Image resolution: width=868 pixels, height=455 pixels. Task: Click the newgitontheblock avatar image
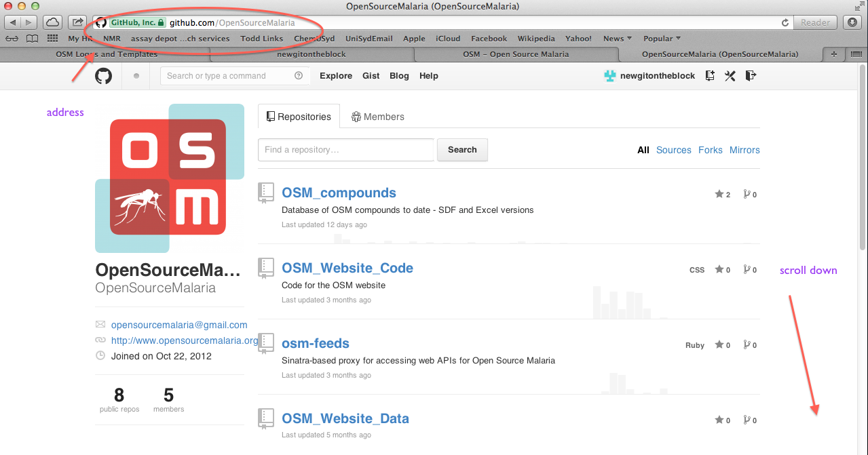coord(610,76)
